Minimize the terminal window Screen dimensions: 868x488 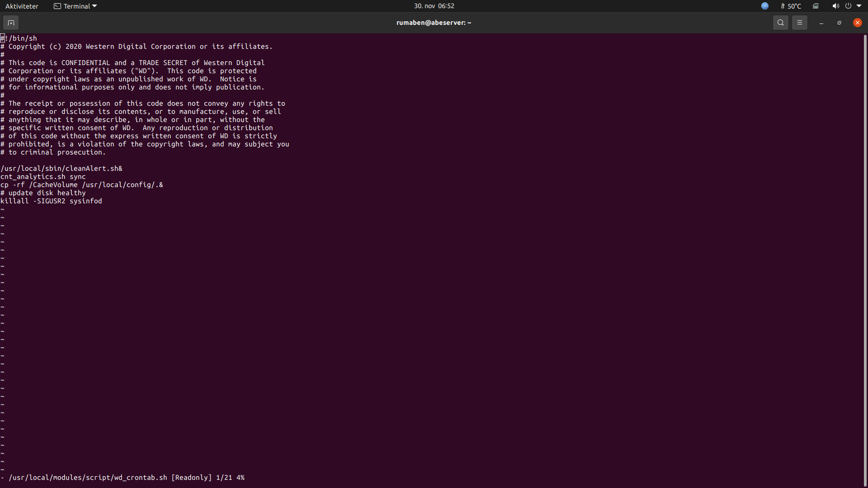821,23
